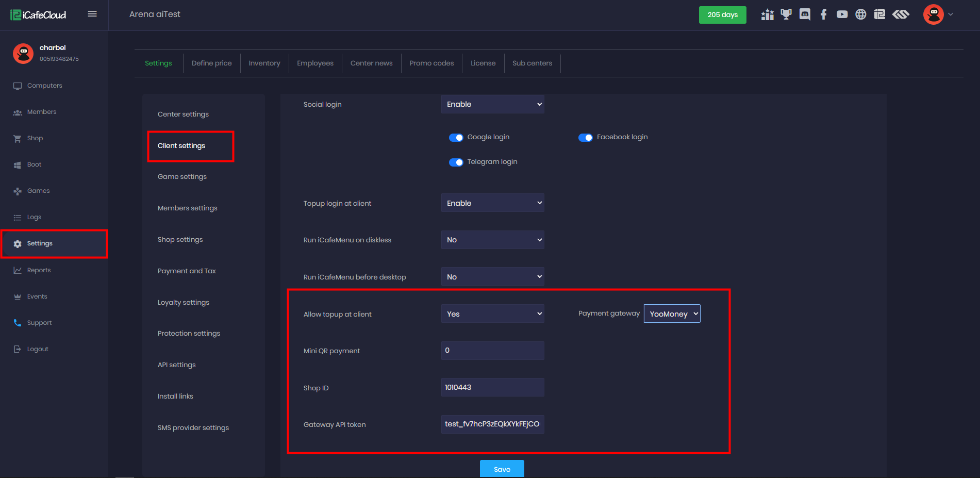980x478 pixels.
Task: Open Payment and Tax settings
Action: (x=187, y=271)
